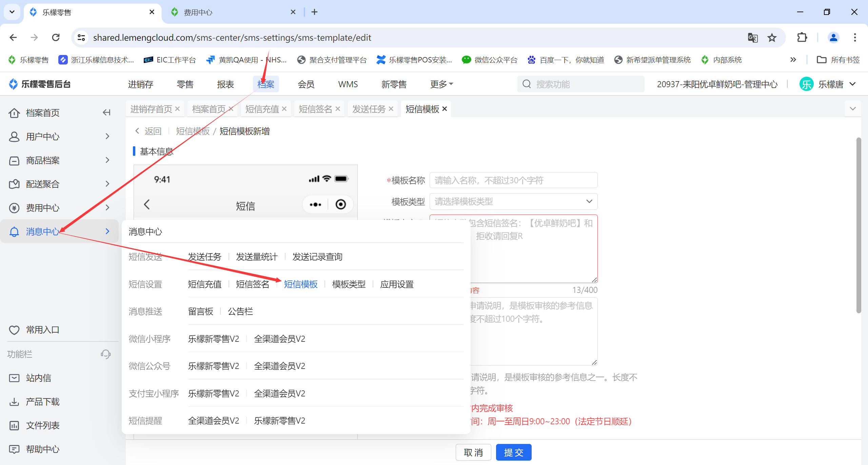Open 留言板 under 消息推送
Viewport: 868px width, 465px height.
201,311
